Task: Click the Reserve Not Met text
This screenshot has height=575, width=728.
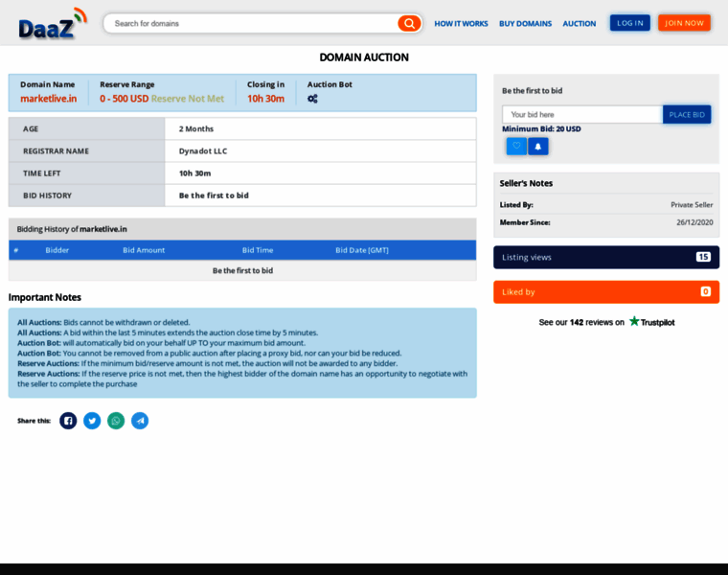Action: (x=188, y=99)
